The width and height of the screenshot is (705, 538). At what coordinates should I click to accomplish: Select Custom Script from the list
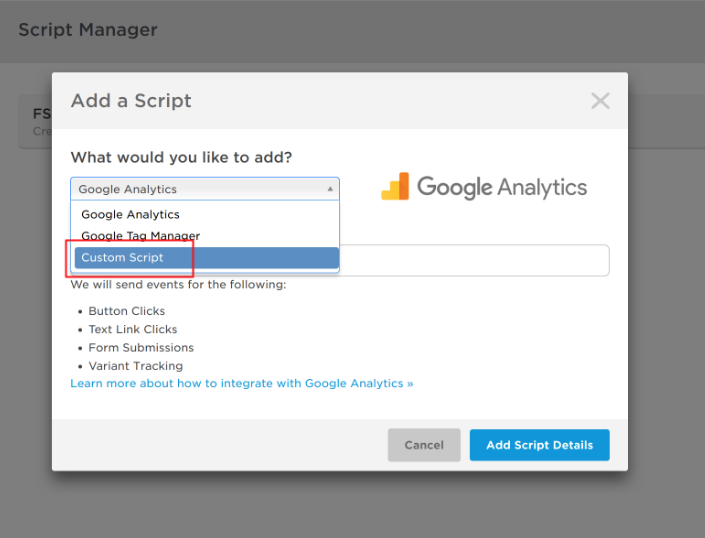click(x=206, y=258)
